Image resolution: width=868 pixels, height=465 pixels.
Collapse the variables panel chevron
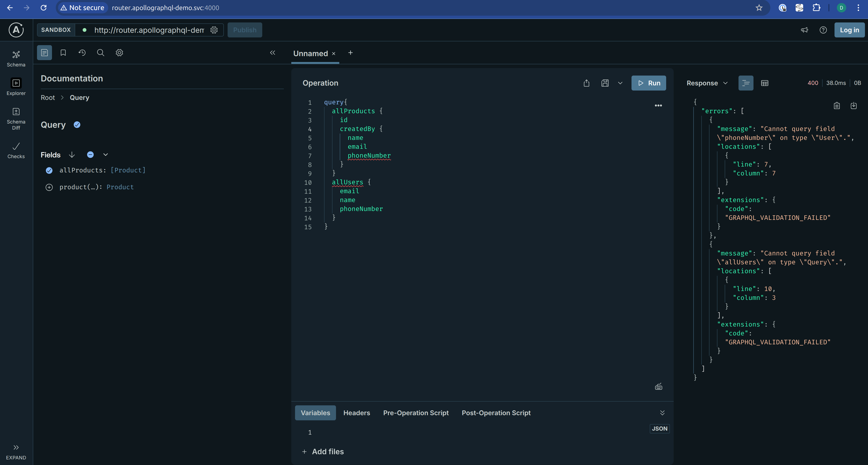click(x=662, y=413)
